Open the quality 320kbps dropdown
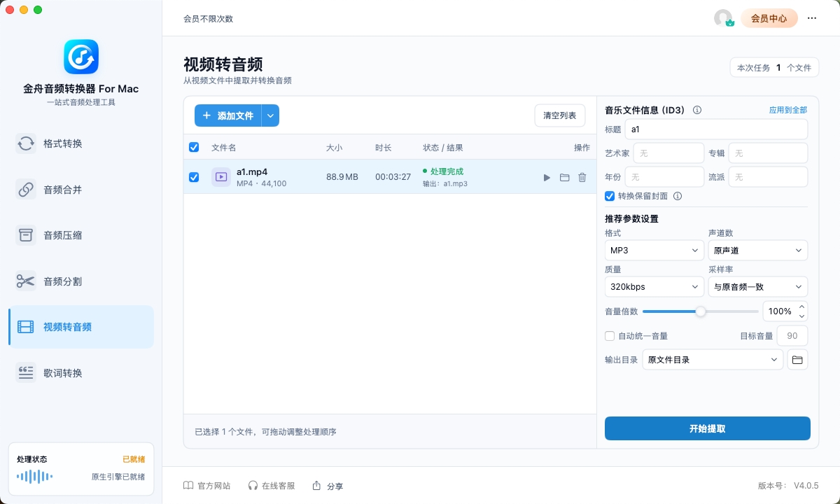The height and width of the screenshot is (504, 840). pos(654,286)
